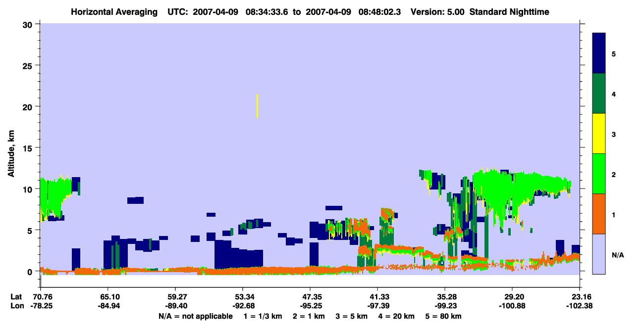Image resolution: width=644 pixels, height=330 pixels.
Task: Click the longitude value -99.23
Action: coord(445,306)
